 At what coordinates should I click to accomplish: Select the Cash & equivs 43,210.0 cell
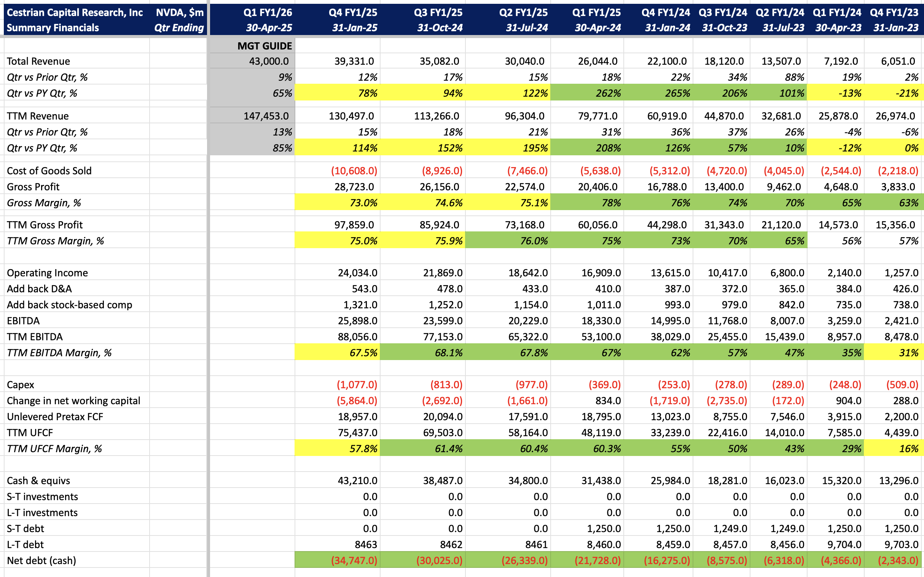tap(357, 480)
